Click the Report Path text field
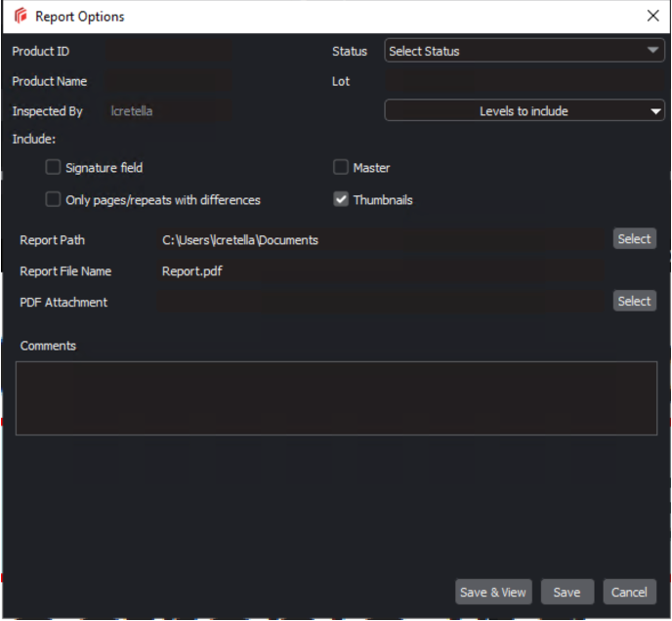The height and width of the screenshot is (621, 672). click(381, 239)
